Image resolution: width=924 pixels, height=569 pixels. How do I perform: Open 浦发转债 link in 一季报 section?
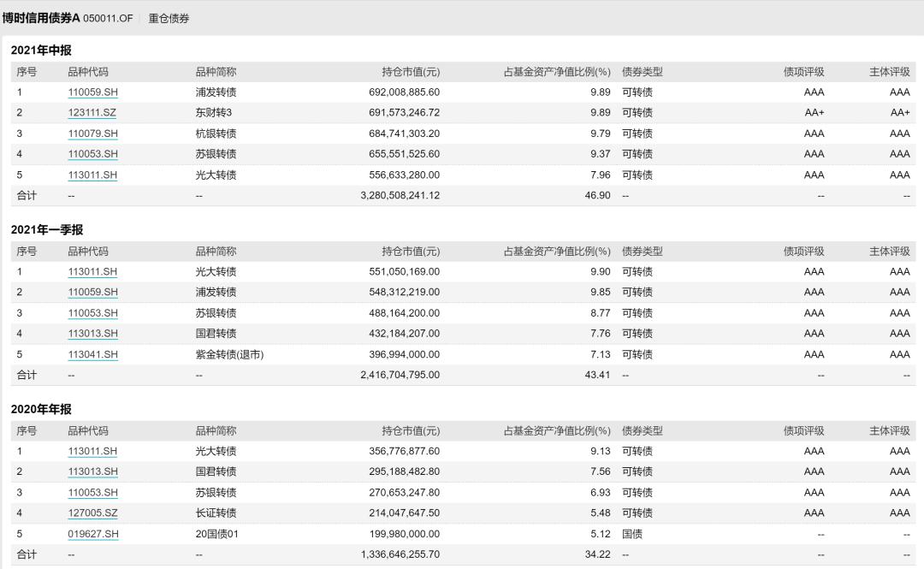[92, 292]
